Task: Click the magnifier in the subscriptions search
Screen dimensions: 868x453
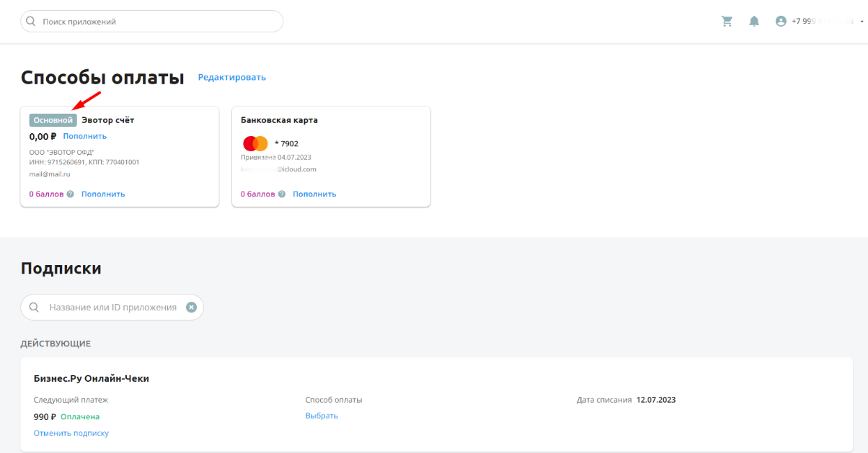Action: tap(33, 307)
